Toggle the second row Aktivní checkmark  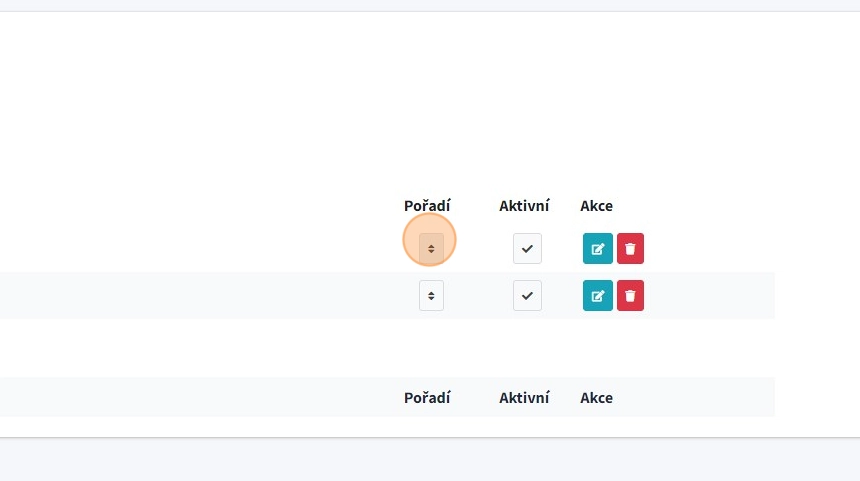(x=527, y=296)
